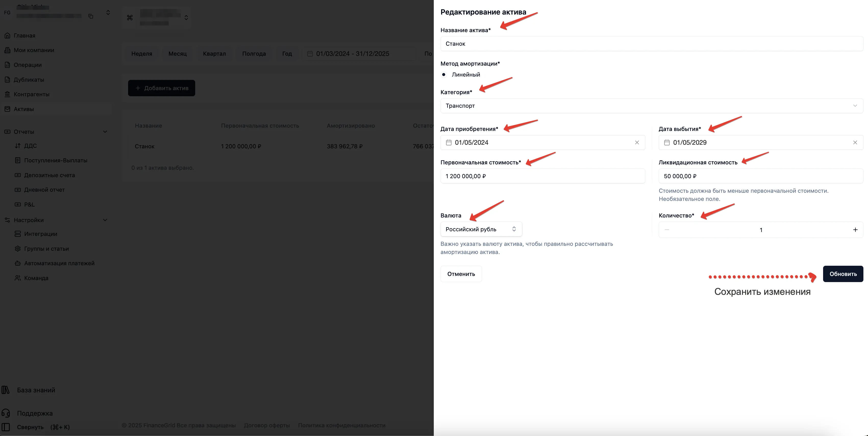
Task: Select the Месяц period tab
Action: click(178, 54)
